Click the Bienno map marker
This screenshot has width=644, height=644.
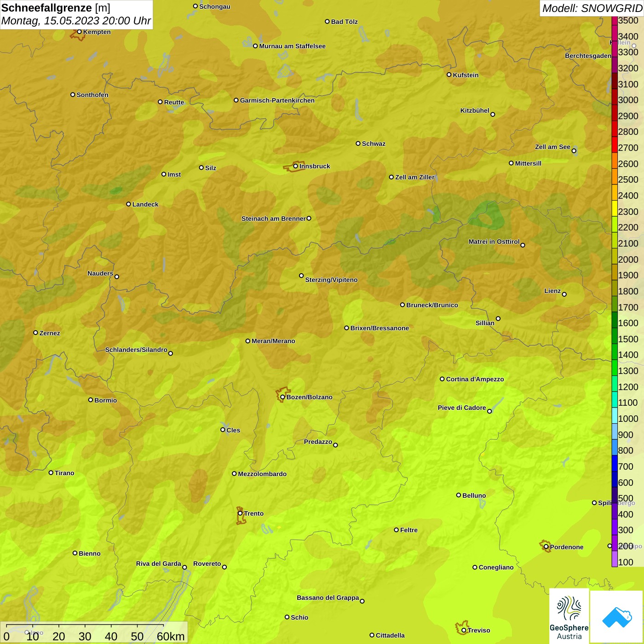pyautogui.click(x=75, y=553)
